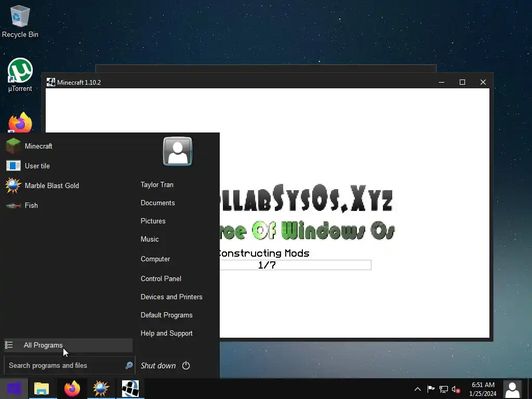
Task: Click the Marble Blast Gold icon in start menu
Action: (13, 185)
